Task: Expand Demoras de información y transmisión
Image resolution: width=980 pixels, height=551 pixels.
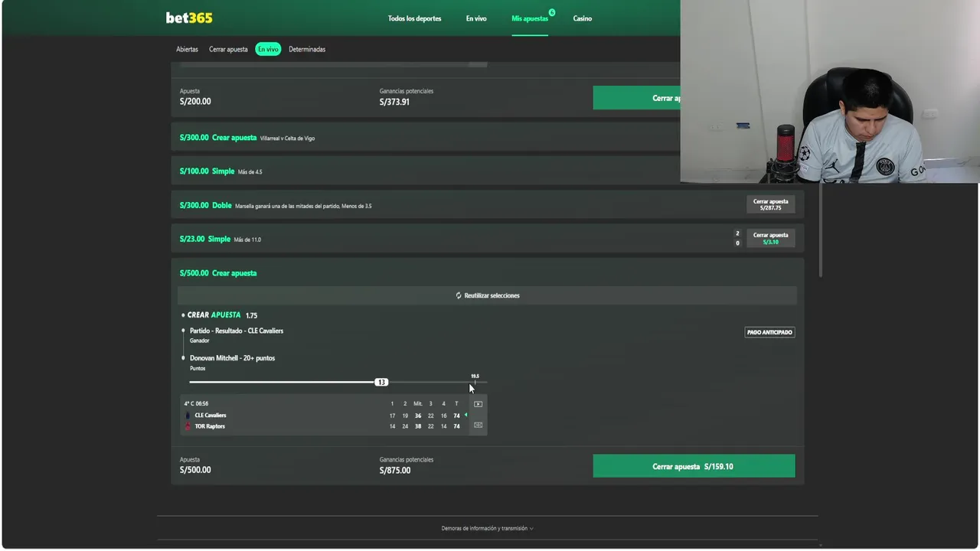Action: (487, 528)
